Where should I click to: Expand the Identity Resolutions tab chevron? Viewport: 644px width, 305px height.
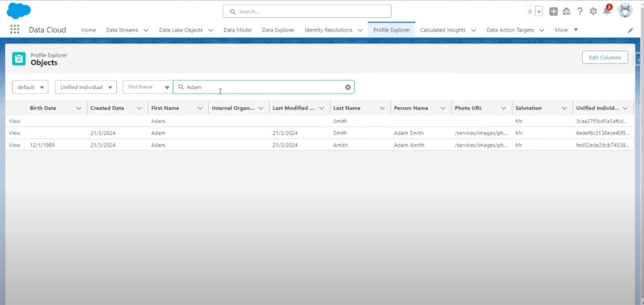pyautogui.click(x=360, y=30)
